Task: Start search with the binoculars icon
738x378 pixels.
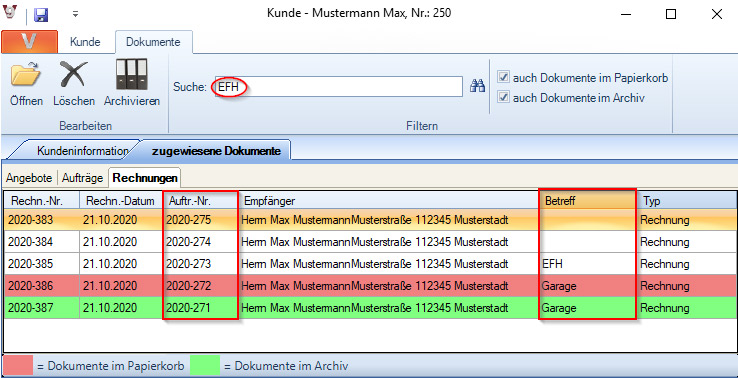Action: (478, 86)
